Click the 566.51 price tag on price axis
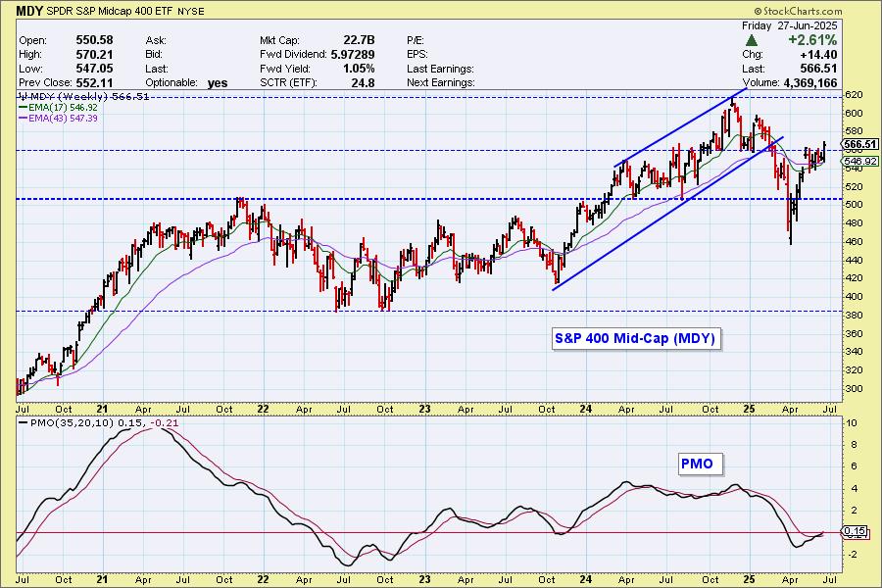 click(x=860, y=145)
